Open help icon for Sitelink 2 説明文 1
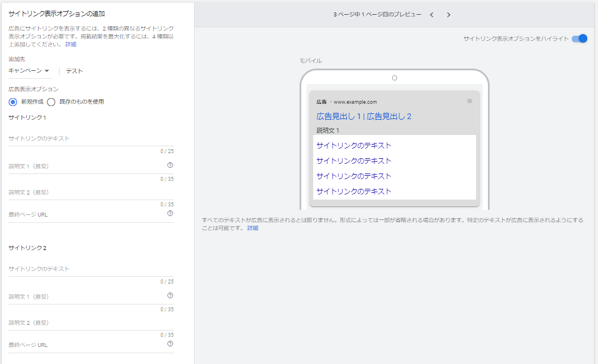 170,295
